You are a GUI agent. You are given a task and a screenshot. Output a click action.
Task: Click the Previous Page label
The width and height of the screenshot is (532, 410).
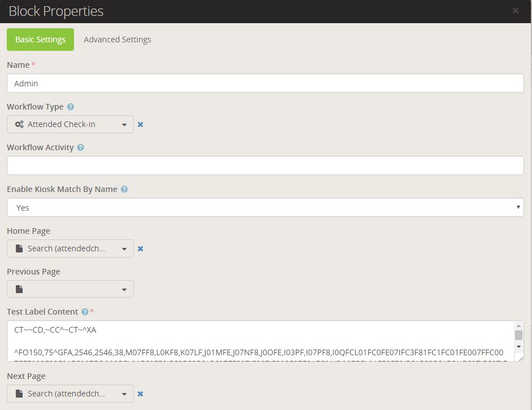[x=33, y=272]
